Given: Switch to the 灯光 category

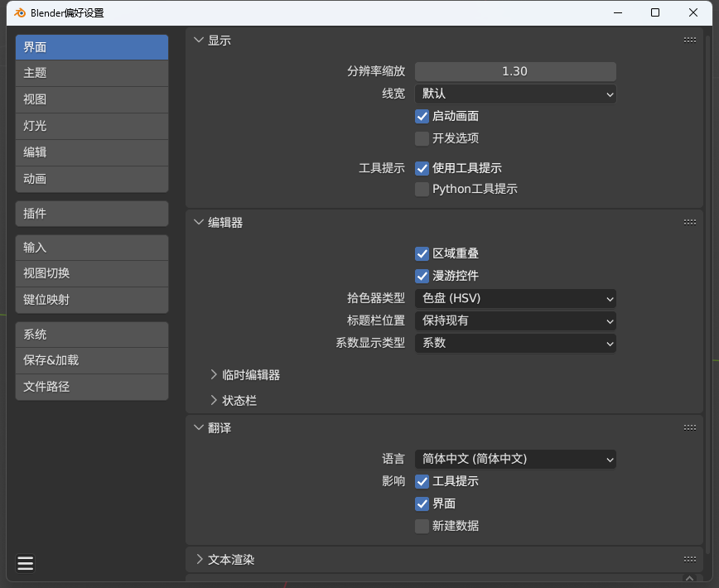Looking at the screenshot, I should coord(92,126).
